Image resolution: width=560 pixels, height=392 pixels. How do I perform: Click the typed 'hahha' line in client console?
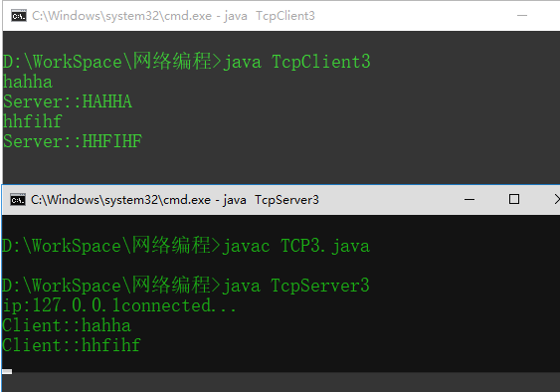point(28,82)
